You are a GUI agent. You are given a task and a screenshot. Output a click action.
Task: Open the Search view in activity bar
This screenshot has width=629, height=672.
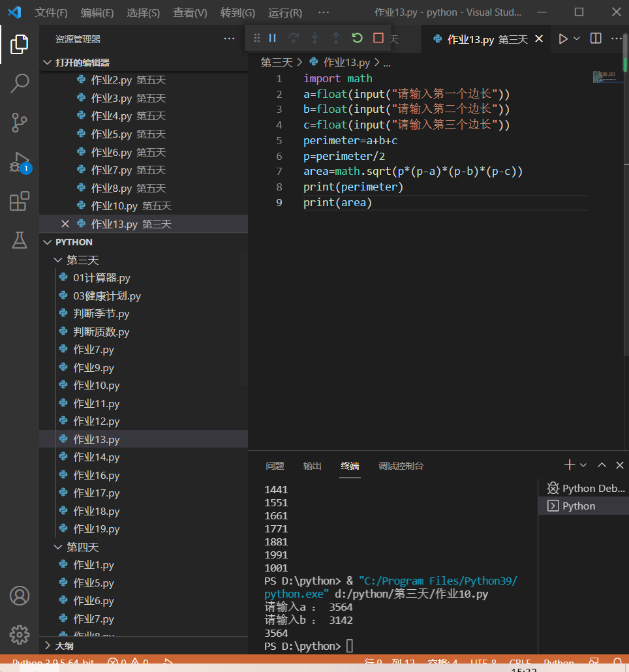20,83
